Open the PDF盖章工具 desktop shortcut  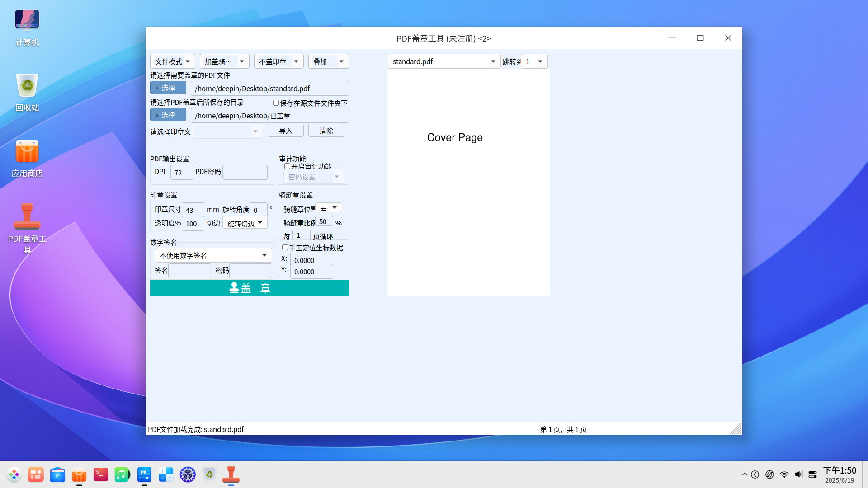tap(27, 228)
